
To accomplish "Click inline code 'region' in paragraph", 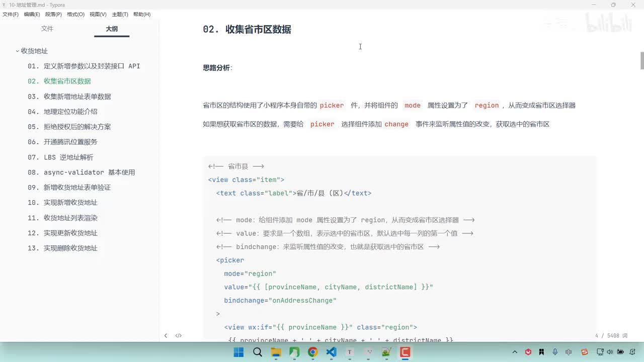I will coord(487,106).
